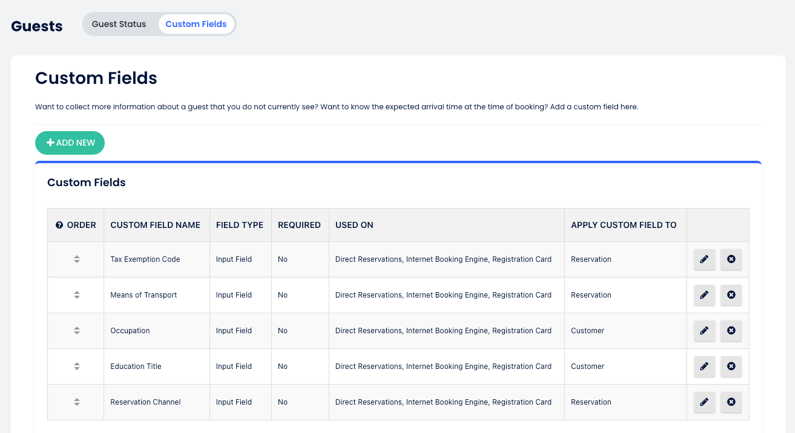Click reorder handle for Means of Transport
Image resolution: width=795 pixels, height=433 pixels.
pos(76,295)
